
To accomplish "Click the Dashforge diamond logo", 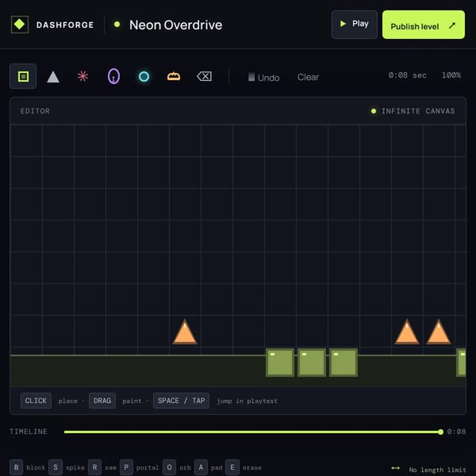I will [x=20, y=25].
